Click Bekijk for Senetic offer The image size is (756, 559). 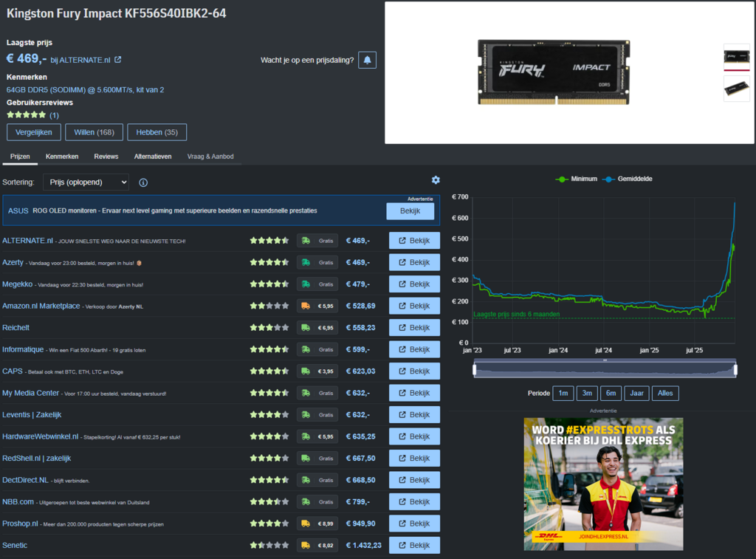415,545
